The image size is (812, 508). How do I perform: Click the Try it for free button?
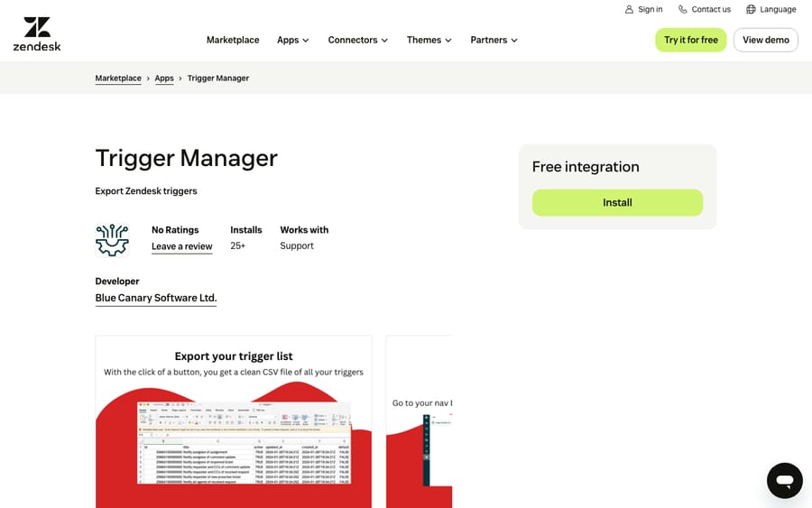click(691, 40)
